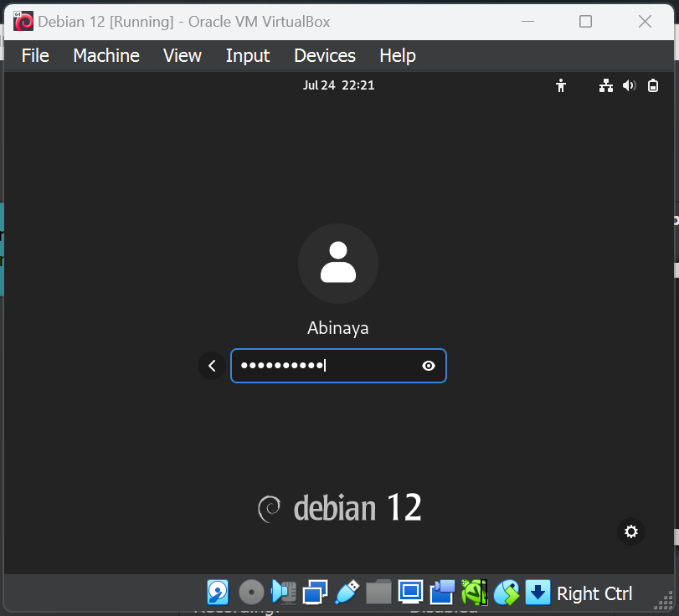Click the Right Ctrl host key label
Image resolution: width=679 pixels, height=616 pixels.
tap(594, 593)
